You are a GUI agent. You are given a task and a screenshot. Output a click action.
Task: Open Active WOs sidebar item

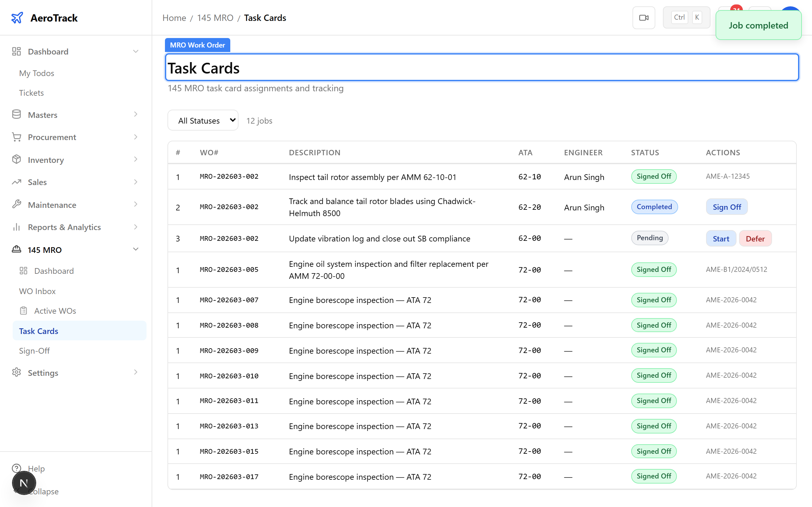click(55, 311)
